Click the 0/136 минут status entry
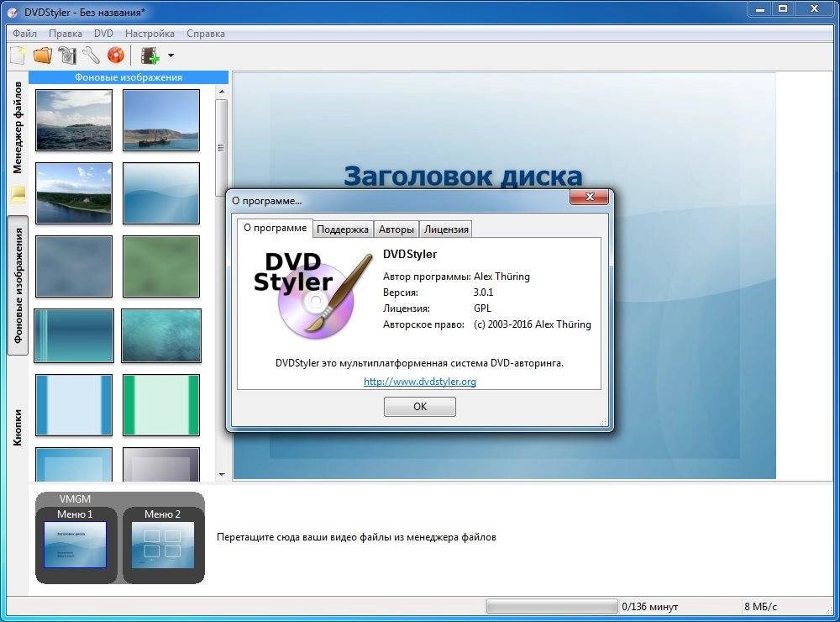840x622 pixels. click(x=649, y=607)
